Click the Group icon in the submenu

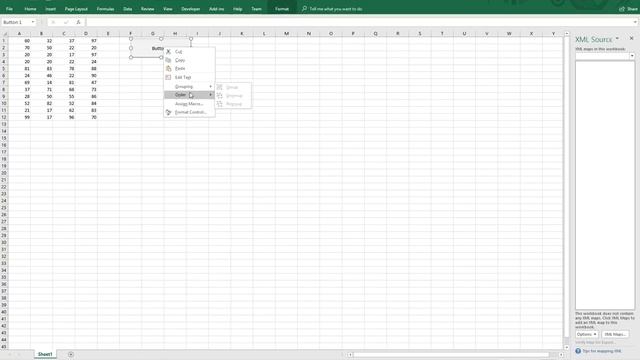point(220,87)
